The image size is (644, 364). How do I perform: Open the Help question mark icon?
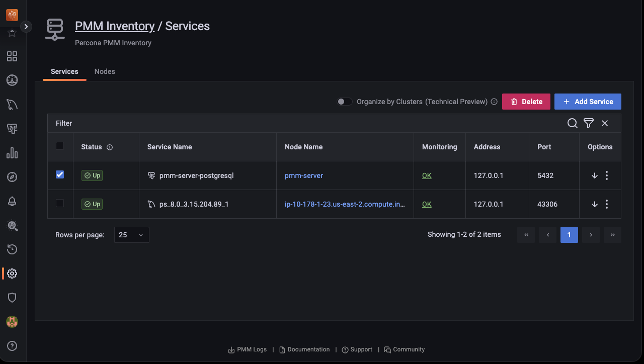pyautogui.click(x=12, y=346)
